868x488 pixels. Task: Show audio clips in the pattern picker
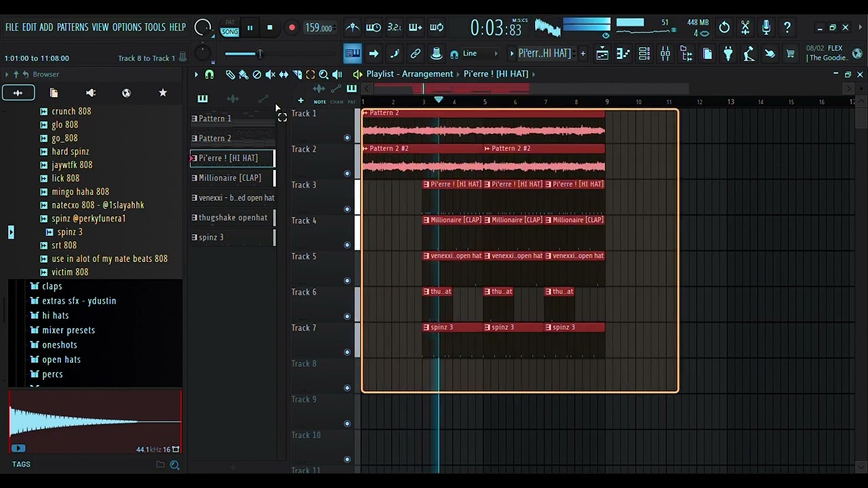(233, 99)
